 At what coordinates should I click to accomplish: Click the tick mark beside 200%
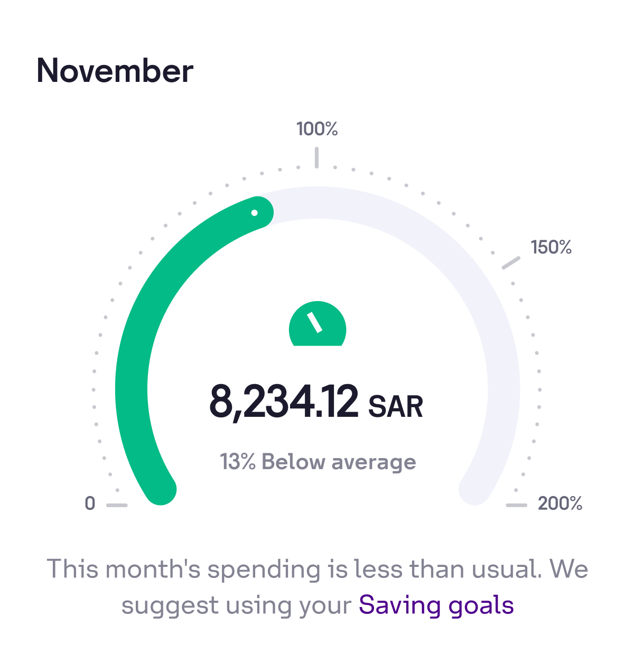pos(516,506)
